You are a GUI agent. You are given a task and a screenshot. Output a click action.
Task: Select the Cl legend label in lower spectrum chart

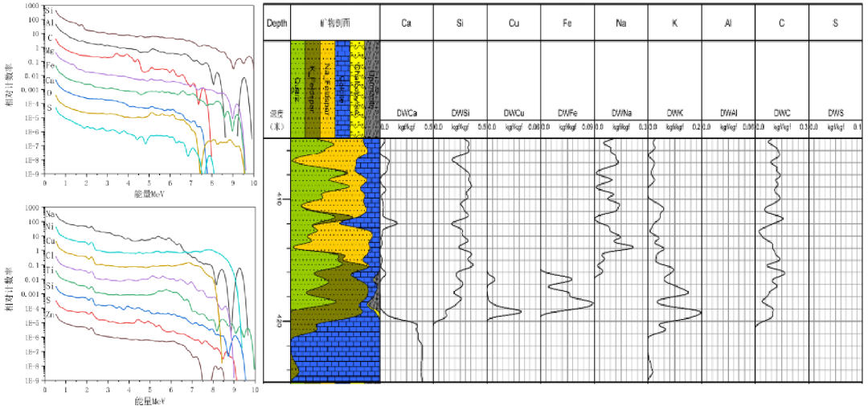click(51, 256)
